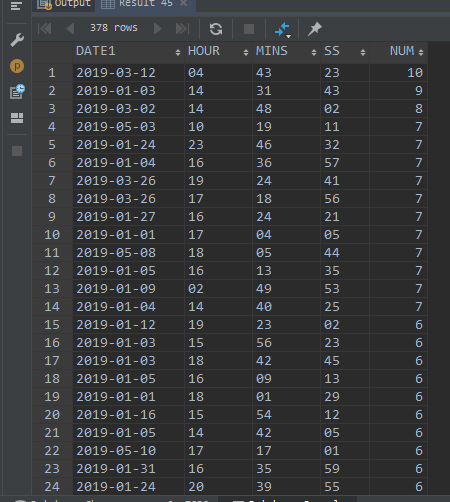The height and width of the screenshot is (502, 450).
Task: Select date cell 2019-05-10
Action: click(128, 451)
